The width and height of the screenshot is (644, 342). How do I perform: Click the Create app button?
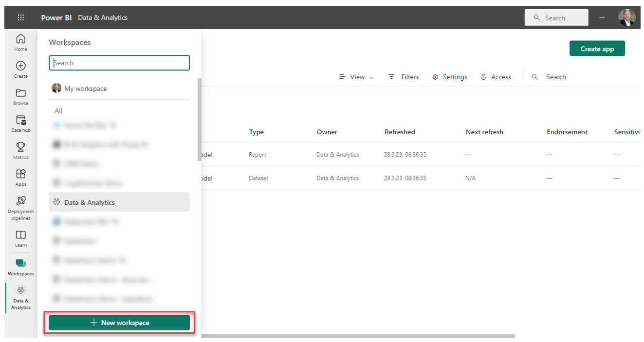coord(597,49)
